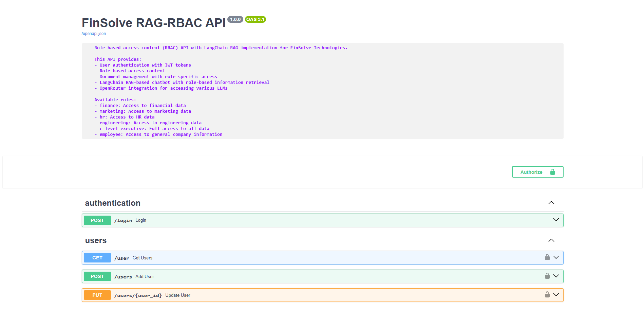
Task: Expand the POST /users operation chevron
Action: click(556, 276)
